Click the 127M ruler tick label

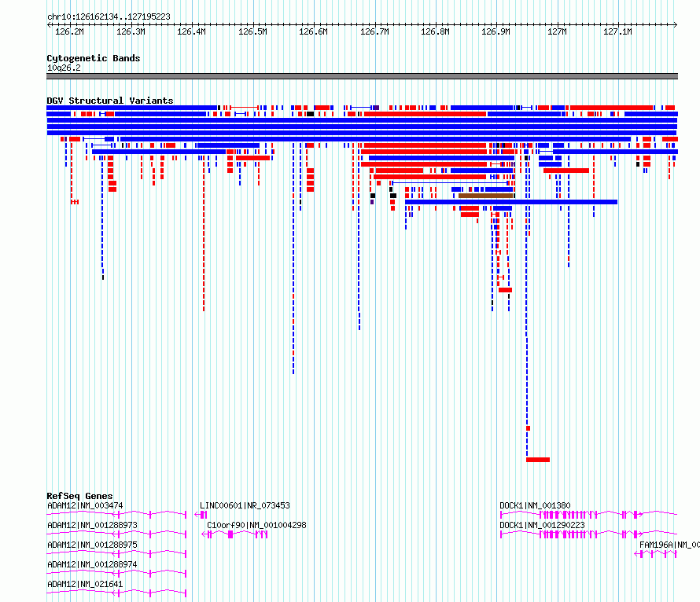[557, 31]
